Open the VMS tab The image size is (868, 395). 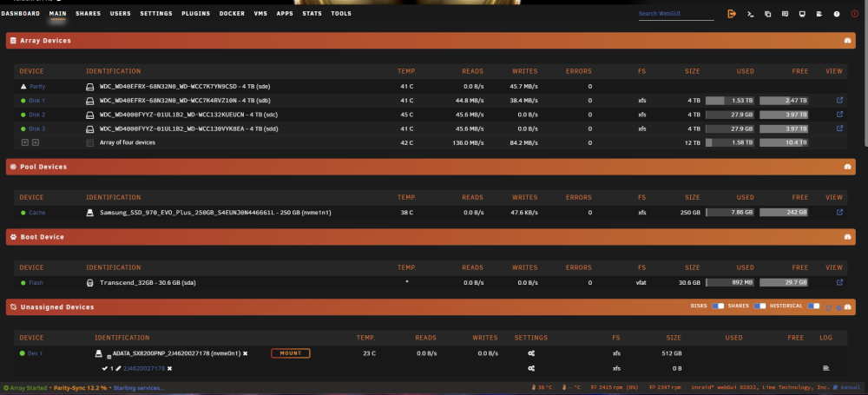260,13
